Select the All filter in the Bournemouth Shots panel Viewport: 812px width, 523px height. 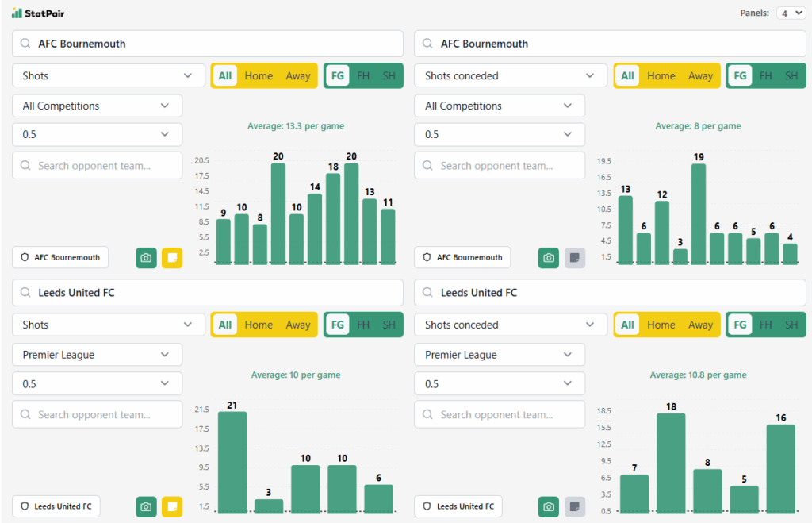(224, 75)
